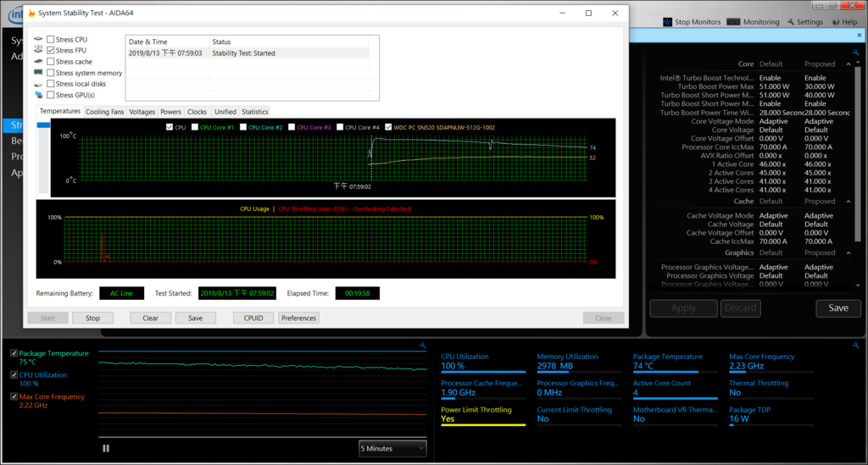
Task: Click the Stress CPU chip icon
Action: [x=38, y=39]
